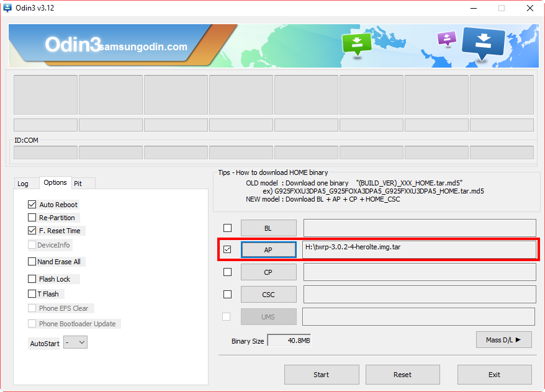
Task: Tick the CSC file checkbox
Action: click(227, 294)
